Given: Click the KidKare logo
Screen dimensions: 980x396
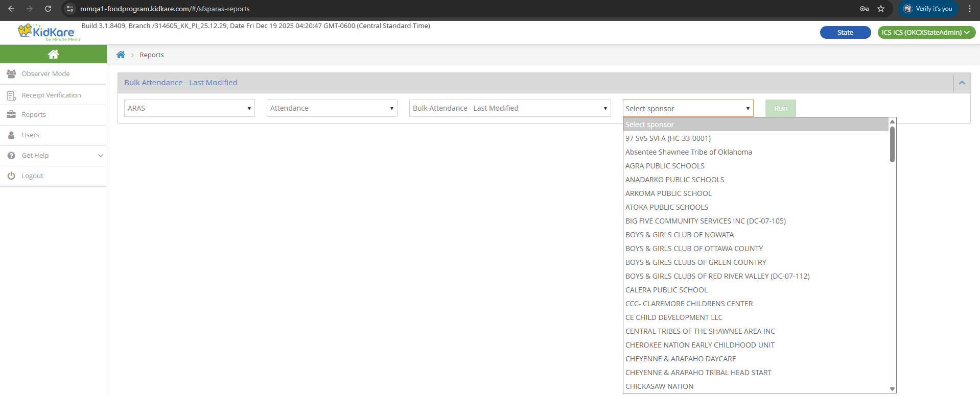Looking at the screenshot, I should click(x=49, y=32).
